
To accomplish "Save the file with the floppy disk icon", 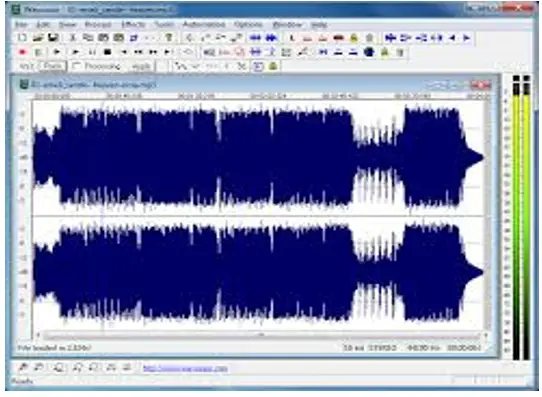I will pos(53,38).
